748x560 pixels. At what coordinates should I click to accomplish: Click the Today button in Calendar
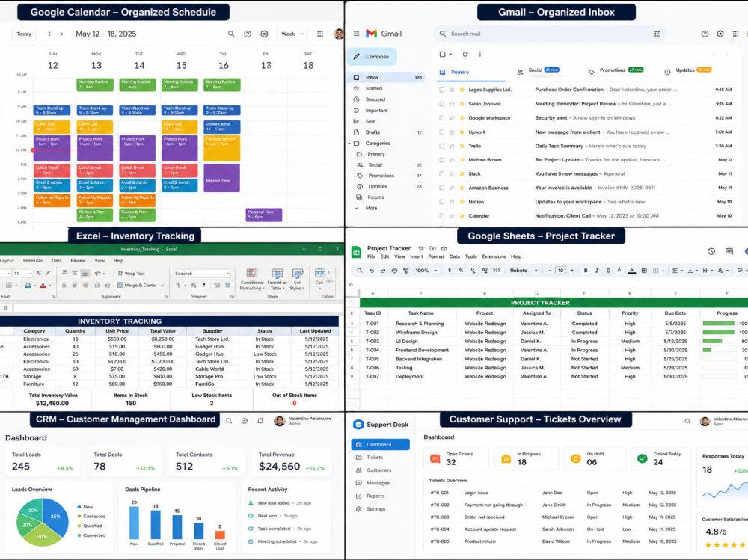click(x=24, y=34)
